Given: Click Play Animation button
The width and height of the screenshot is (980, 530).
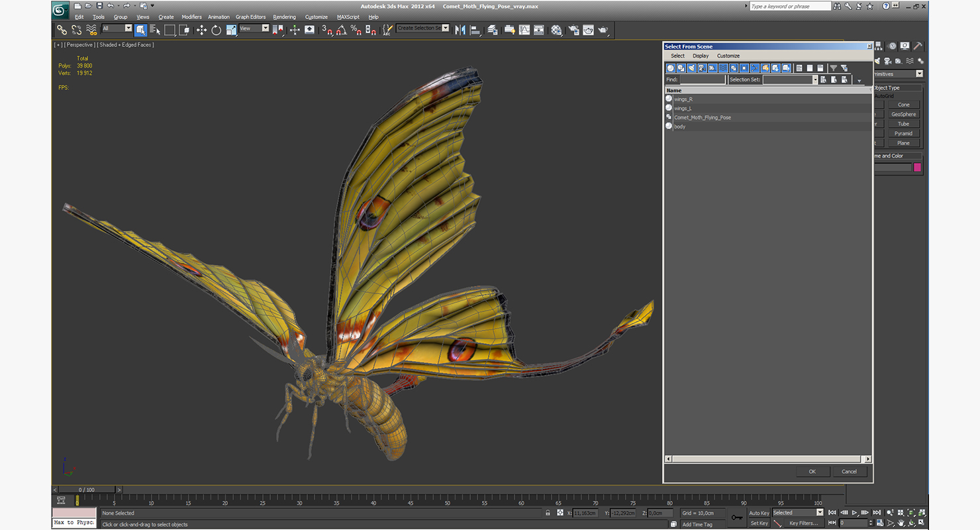Looking at the screenshot, I should click(855, 513).
